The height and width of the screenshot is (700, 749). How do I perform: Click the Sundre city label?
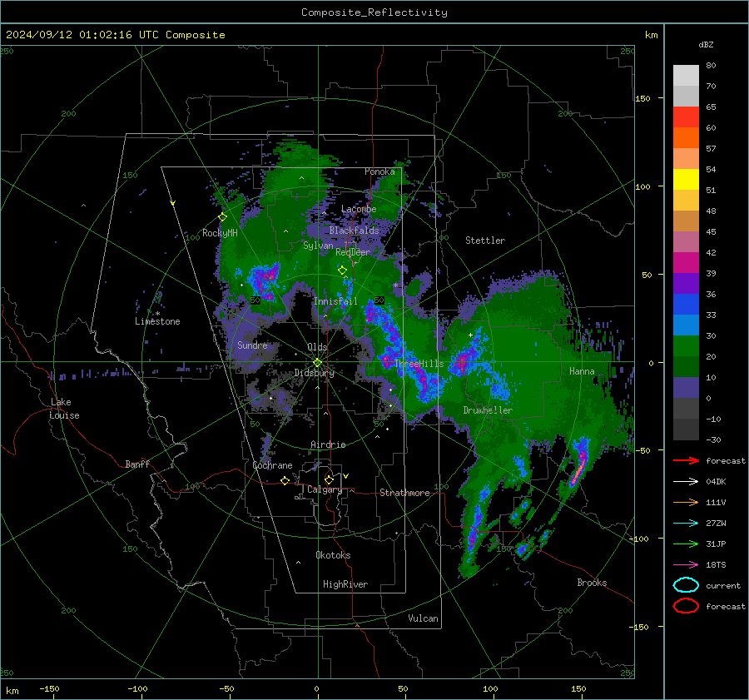[252, 345]
